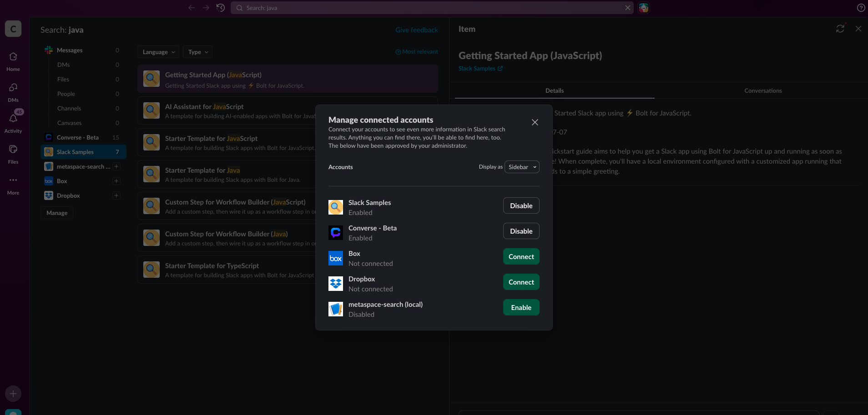Open Home in the left sidebar
Image resolution: width=868 pixels, height=415 pixels.
point(13,57)
